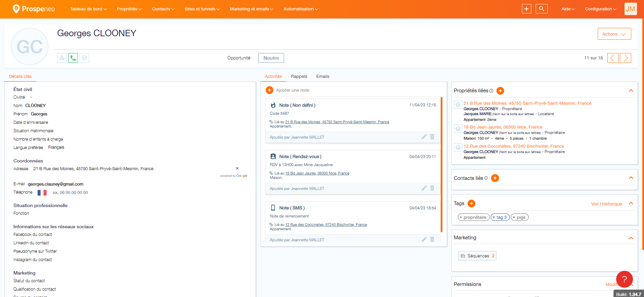This screenshot has height=297, width=644.
Task: Open the Propriétés menu
Action: click(x=129, y=9)
